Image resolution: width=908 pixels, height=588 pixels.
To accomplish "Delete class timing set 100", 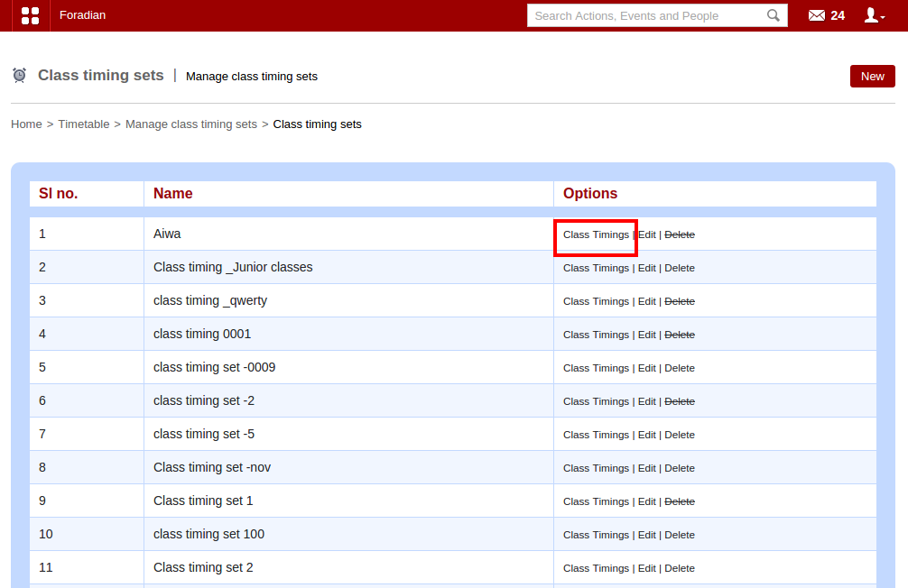I will click(x=680, y=535).
